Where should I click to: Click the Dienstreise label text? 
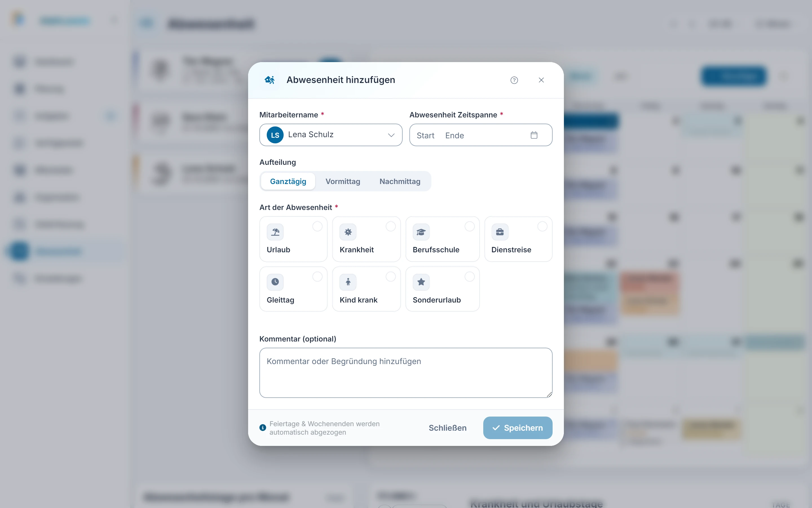point(511,250)
